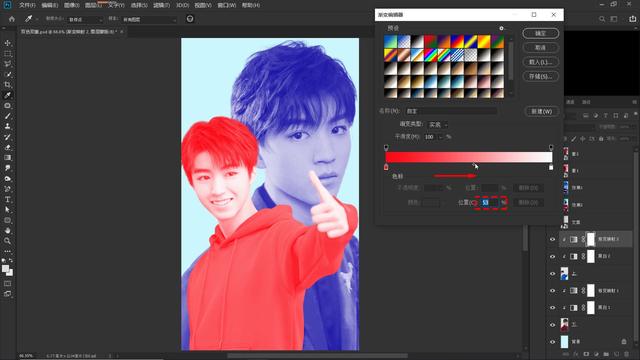
Task: Click the midpoint position value field
Action: tap(489, 202)
